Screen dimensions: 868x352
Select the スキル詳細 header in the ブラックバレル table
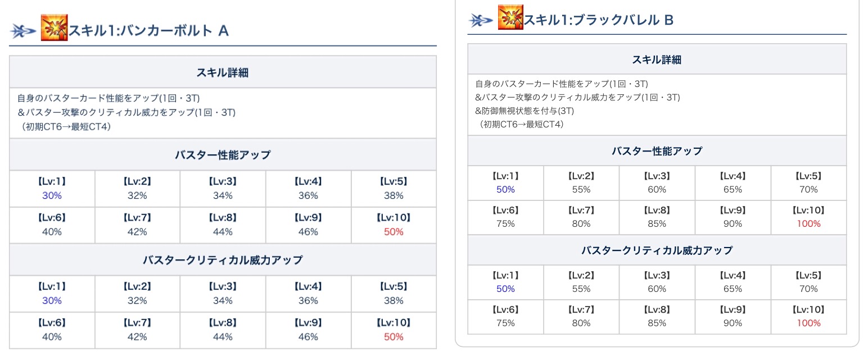tap(657, 60)
